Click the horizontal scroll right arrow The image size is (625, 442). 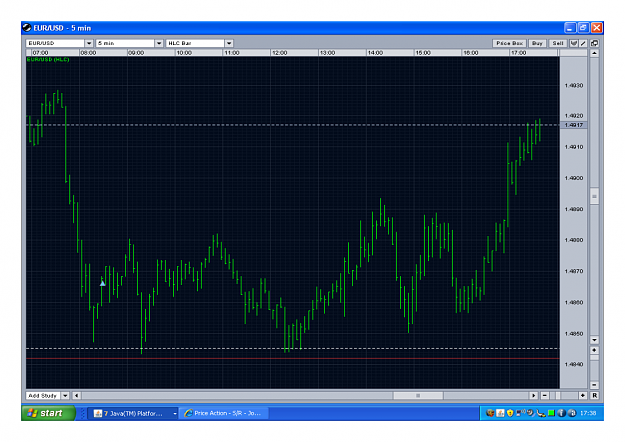tap(534, 395)
